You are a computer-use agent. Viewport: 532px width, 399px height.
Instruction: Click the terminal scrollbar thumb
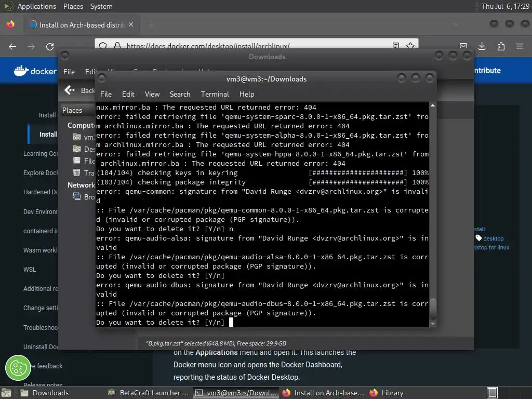click(433, 309)
